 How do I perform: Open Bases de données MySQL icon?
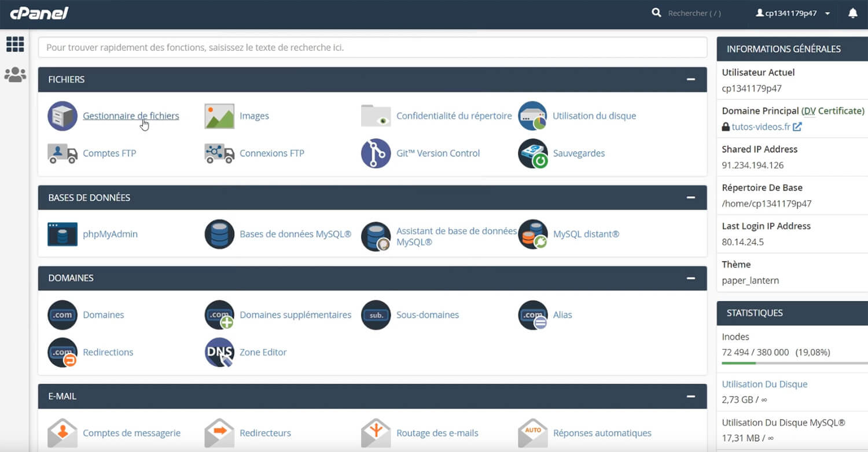point(219,234)
